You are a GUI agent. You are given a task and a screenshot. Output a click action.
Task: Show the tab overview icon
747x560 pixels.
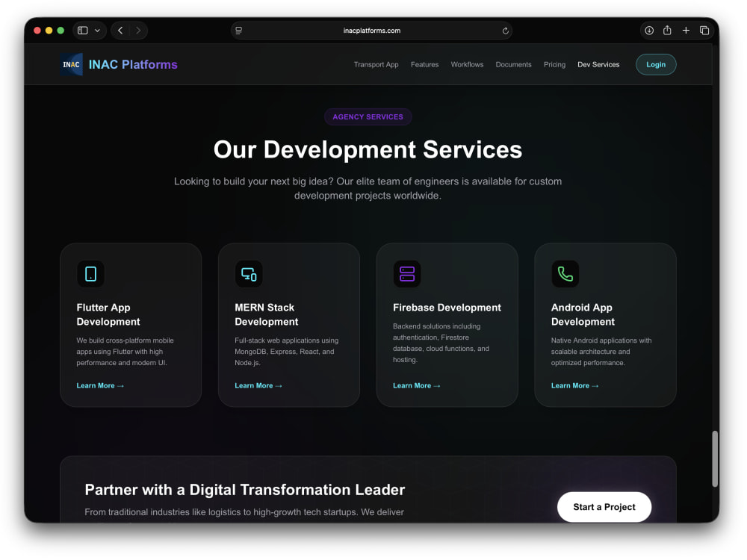704,31
